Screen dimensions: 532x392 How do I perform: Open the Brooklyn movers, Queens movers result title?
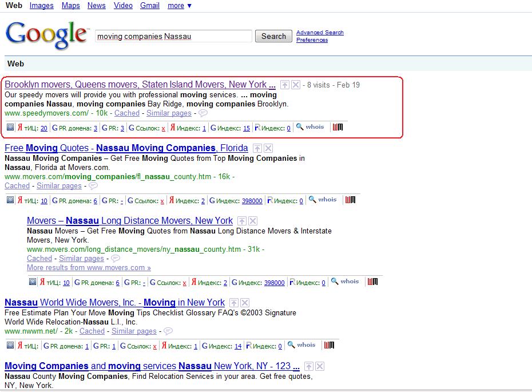click(140, 85)
